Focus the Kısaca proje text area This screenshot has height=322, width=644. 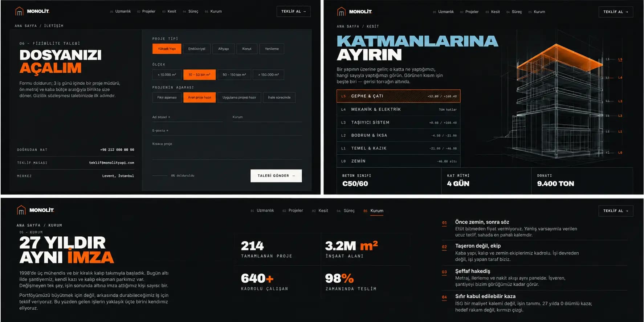pos(227,150)
